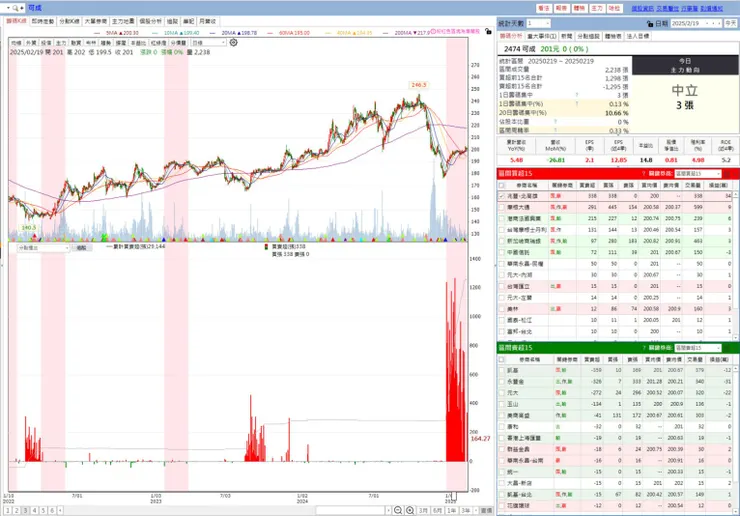The height and width of the screenshot is (516, 740).
Task: Click the 主力 red button in top bar
Action: click(597, 8)
